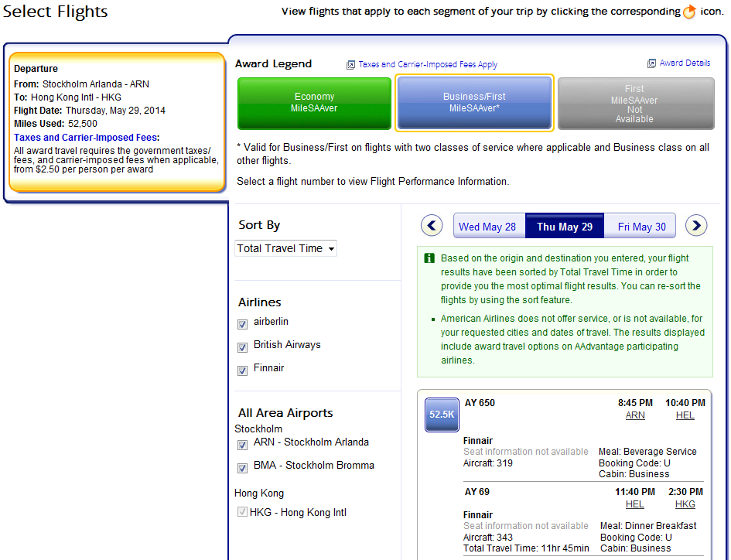Screen dimensions: 731x560
Task: Click the All Area Airports heading
Action: (x=285, y=413)
